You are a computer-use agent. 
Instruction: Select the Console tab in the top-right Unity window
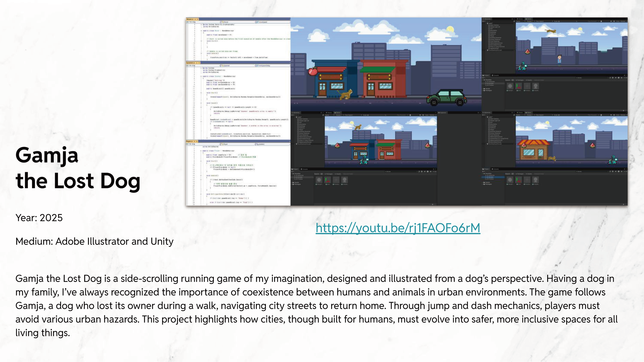[496, 75]
